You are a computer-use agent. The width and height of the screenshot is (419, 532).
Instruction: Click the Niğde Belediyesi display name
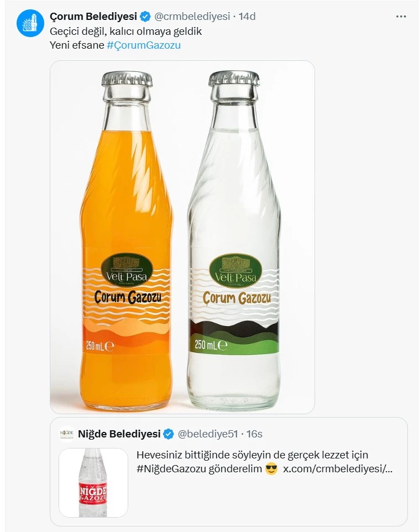(119, 434)
